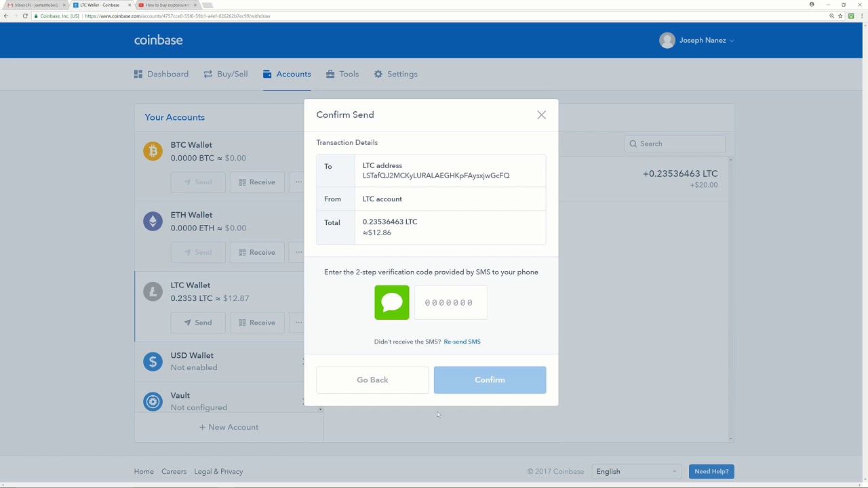Viewport: 868px width, 488px height.
Task: Open more options for ETH Wallet
Action: point(297,252)
